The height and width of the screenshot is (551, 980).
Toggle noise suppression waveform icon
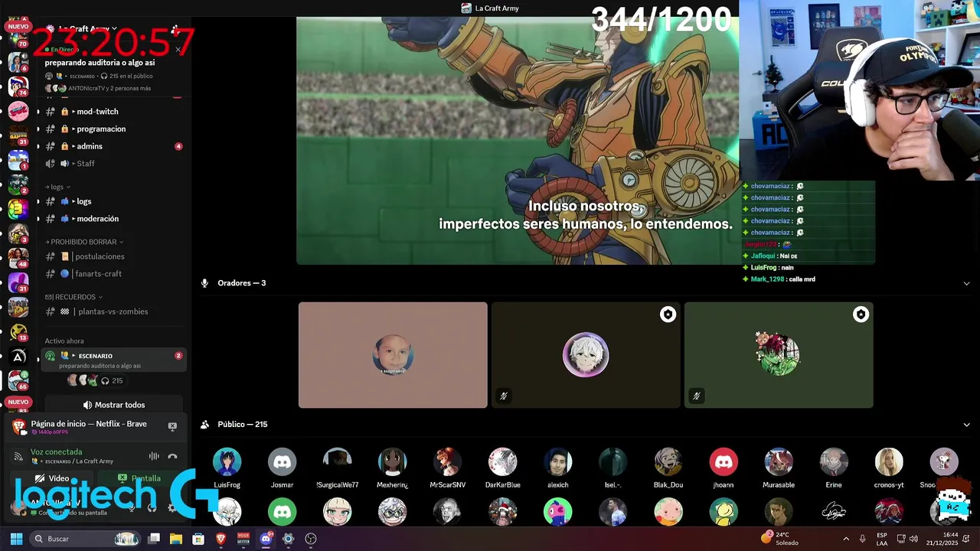154,456
